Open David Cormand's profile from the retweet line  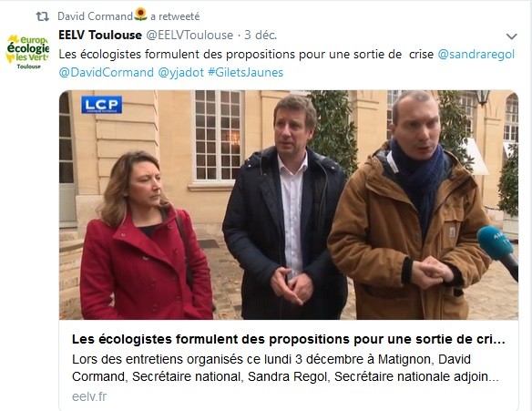coord(95,16)
